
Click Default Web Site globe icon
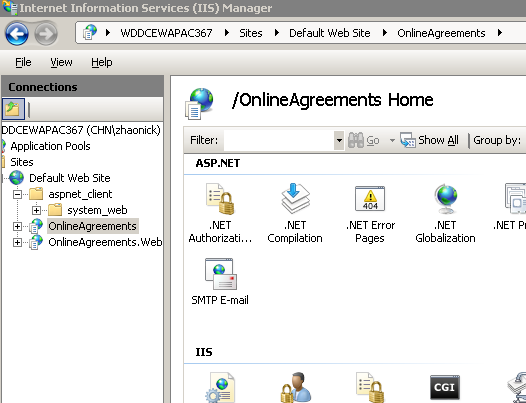(x=16, y=178)
